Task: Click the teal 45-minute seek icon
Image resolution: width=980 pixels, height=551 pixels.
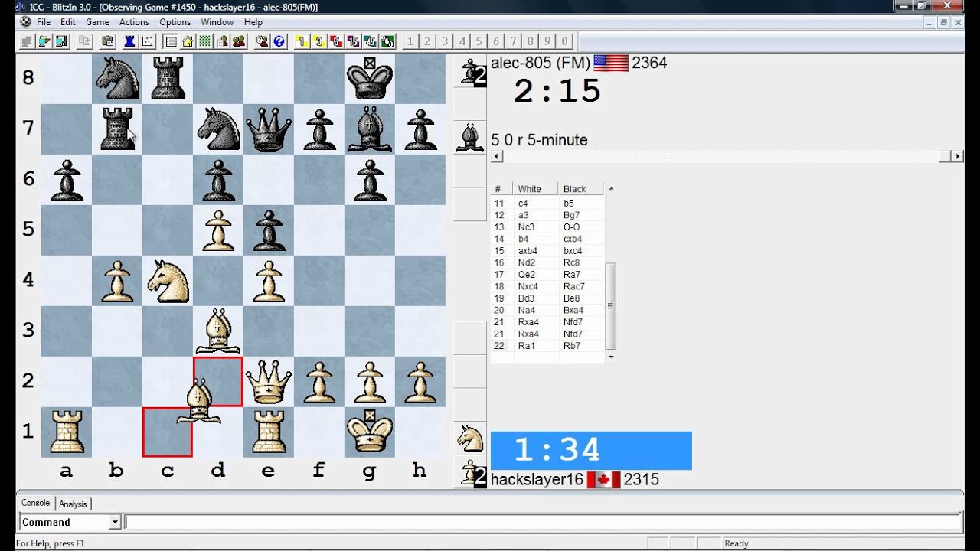Action: point(371,41)
